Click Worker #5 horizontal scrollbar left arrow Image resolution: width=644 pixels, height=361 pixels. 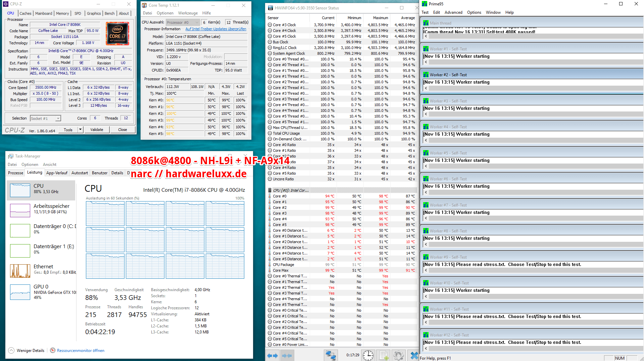coord(426,166)
